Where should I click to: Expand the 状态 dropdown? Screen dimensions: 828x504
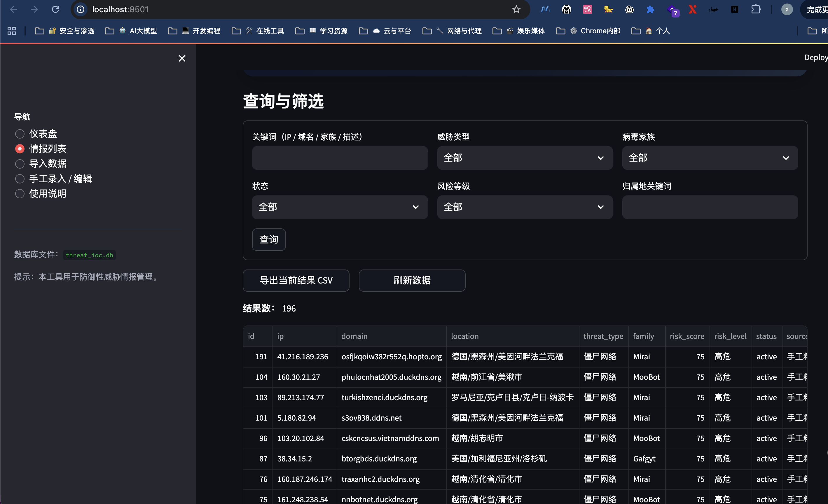(x=340, y=207)
